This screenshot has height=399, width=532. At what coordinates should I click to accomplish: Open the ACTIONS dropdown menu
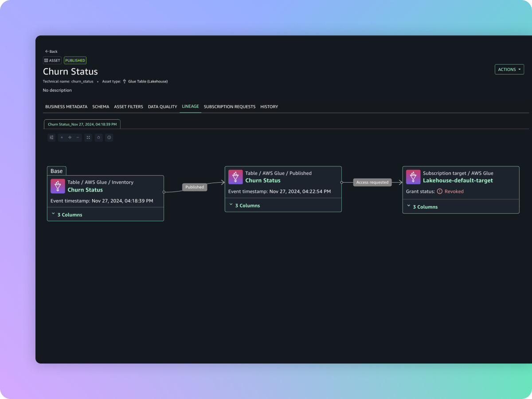tap(509, 70)
